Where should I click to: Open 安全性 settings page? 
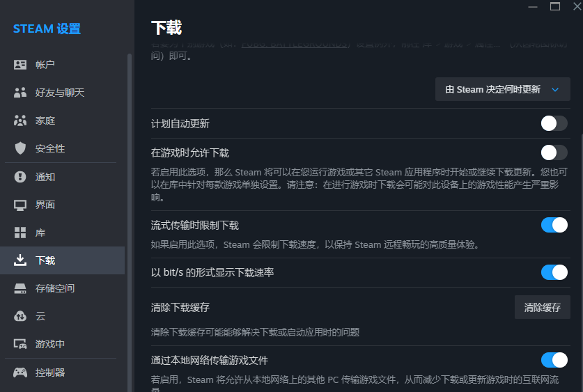62,148
